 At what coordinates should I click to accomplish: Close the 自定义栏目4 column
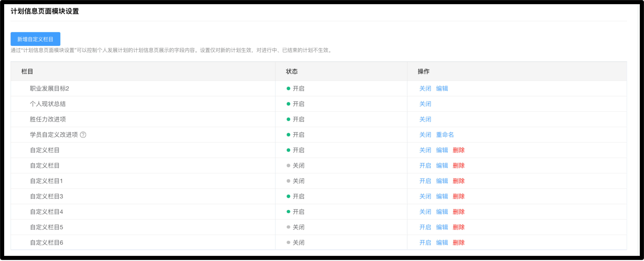point(425,212)
